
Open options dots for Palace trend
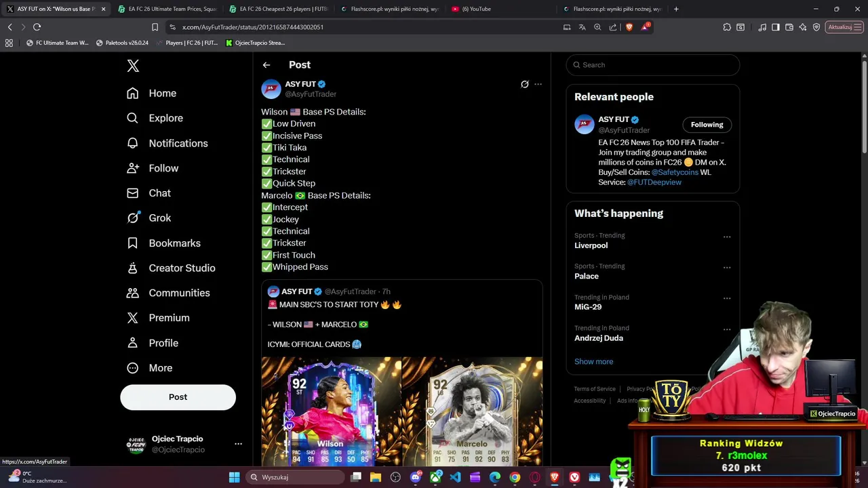click(727, 268)
